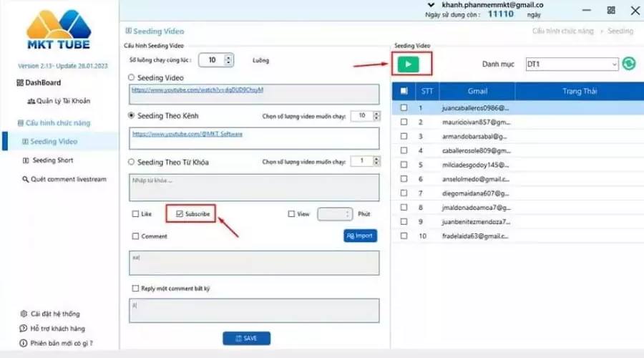Adjust video count stepper for Seeding Theo Kênh

click(376, 116)
